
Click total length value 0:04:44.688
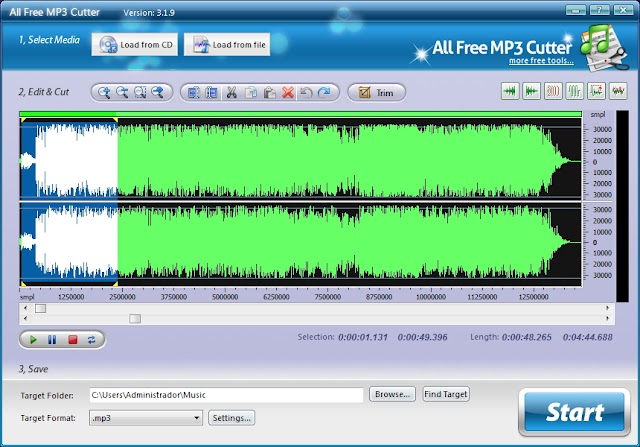click(587, 337)
